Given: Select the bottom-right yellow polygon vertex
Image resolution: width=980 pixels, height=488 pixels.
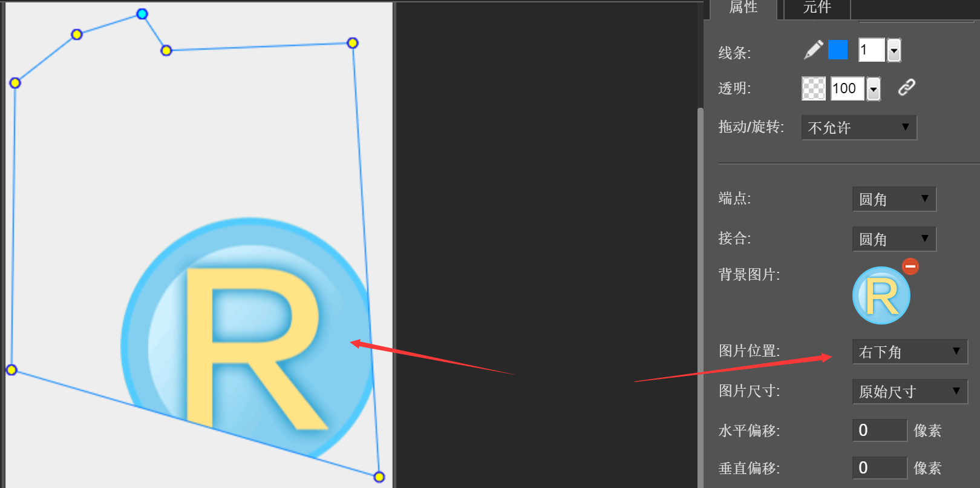Looking at the screenshot, I should [x=379, y=477].
